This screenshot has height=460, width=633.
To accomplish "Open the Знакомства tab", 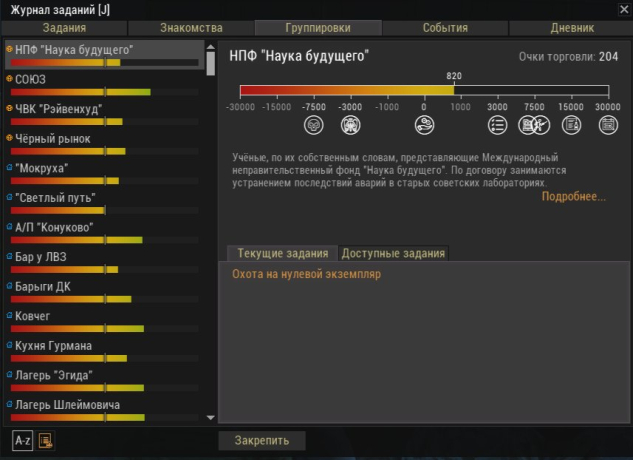I will [x=191, y=28].
